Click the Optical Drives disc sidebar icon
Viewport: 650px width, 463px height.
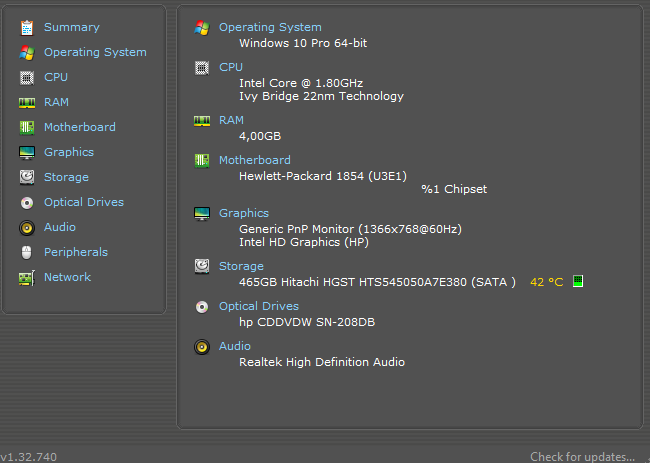[27, 203]
